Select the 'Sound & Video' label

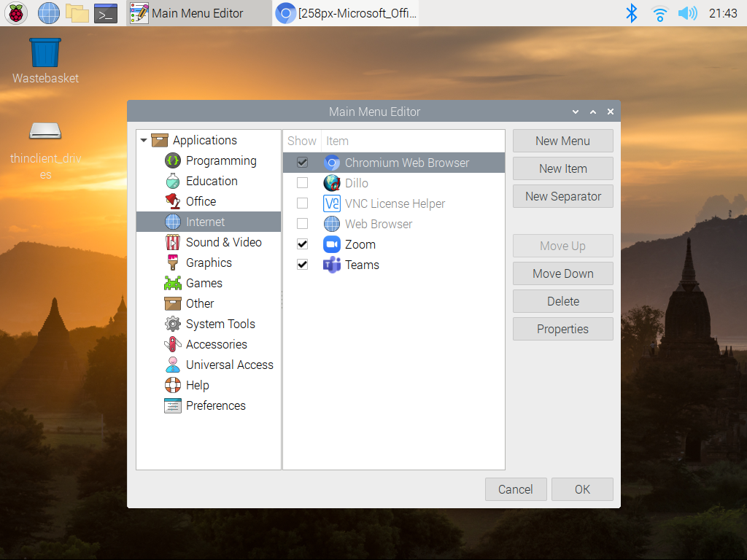[223, 242]
